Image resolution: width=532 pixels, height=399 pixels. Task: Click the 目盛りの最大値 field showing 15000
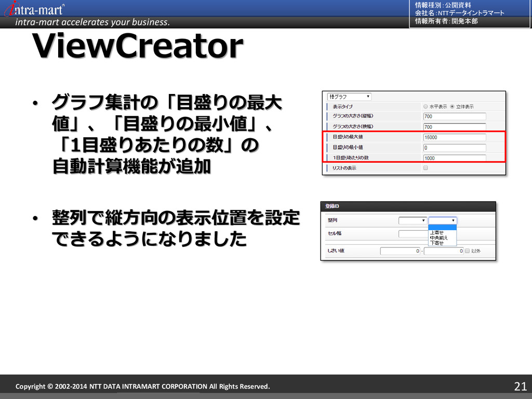[455, 137]
